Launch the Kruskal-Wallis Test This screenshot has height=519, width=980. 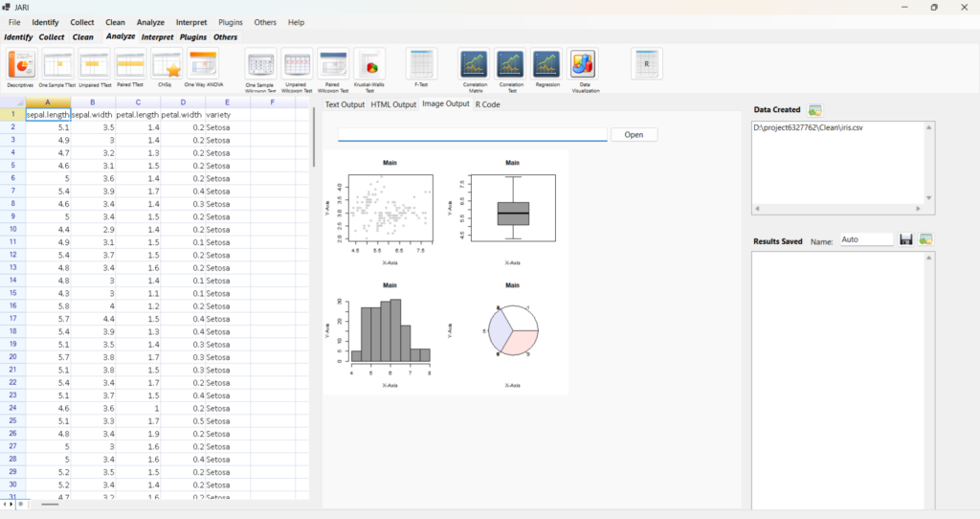coord(369,65)
